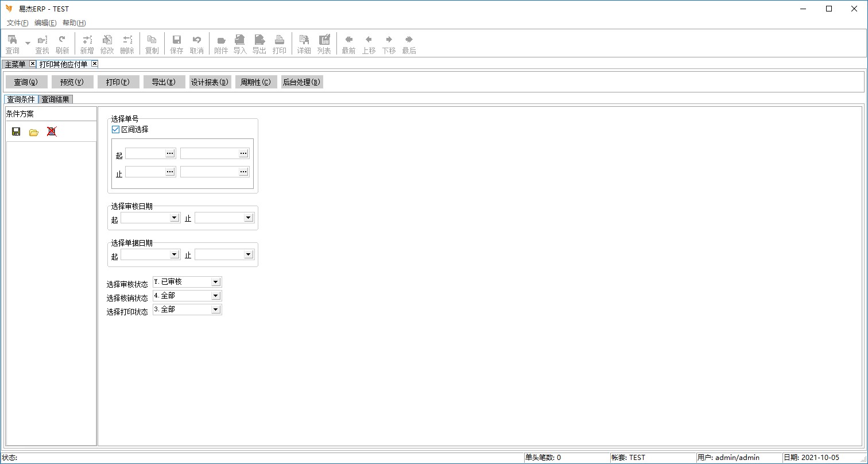
Task: Uncheck the 区间选择 checkbox
Action: 115,130
